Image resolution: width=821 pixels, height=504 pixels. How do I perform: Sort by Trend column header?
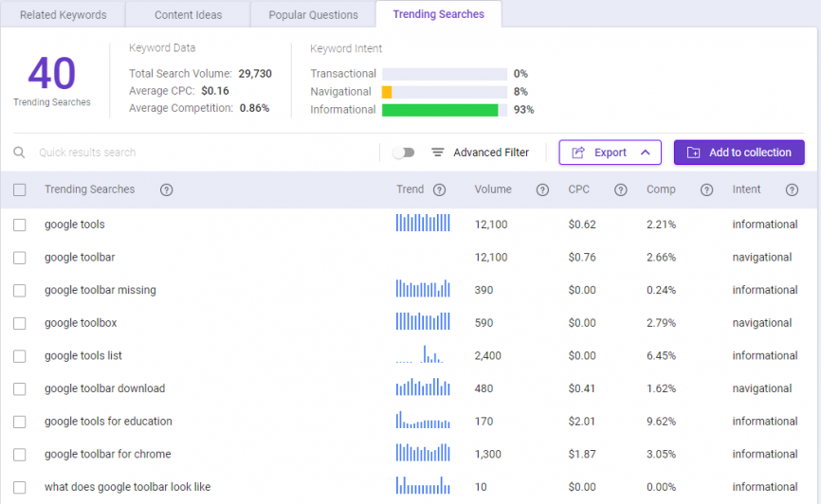click(410, 189)
